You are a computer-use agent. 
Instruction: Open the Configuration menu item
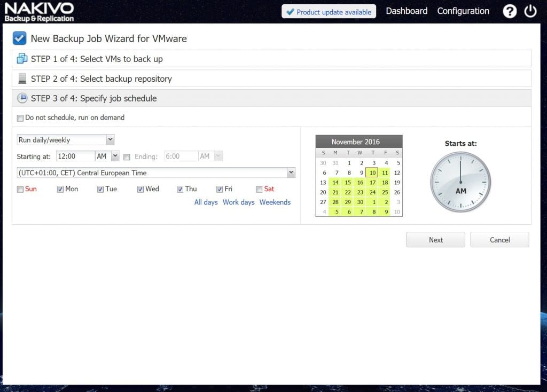click(x=463, y=11)
